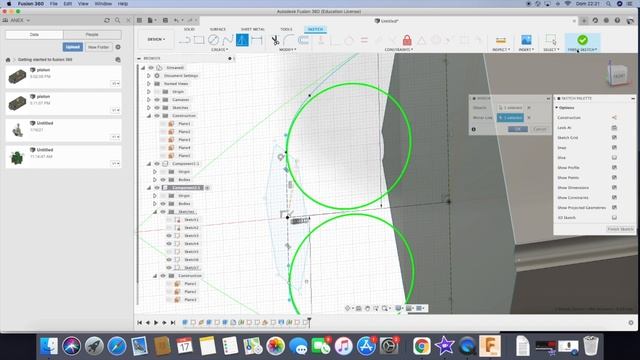Viewport: 640px width, 360px height.
Task: Click the Inspect measure ruler icon
Action: (501, 40)
